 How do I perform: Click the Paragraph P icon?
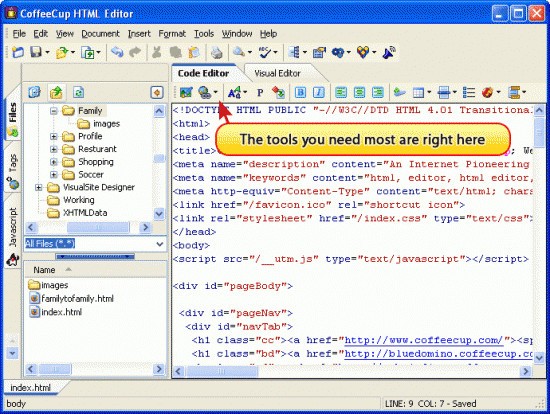pos(260,93)
